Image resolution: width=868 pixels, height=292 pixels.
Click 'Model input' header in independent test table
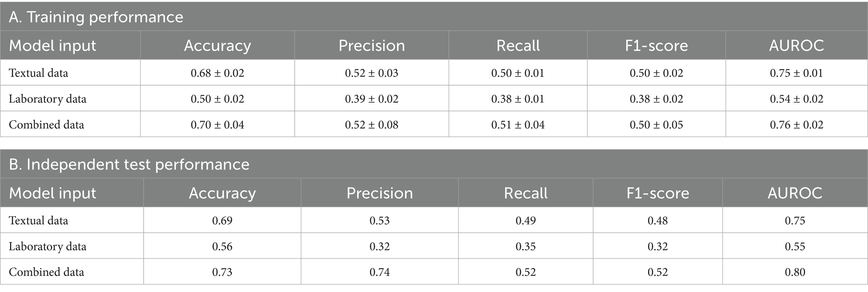pyautogui.click(x=52, y=193)
